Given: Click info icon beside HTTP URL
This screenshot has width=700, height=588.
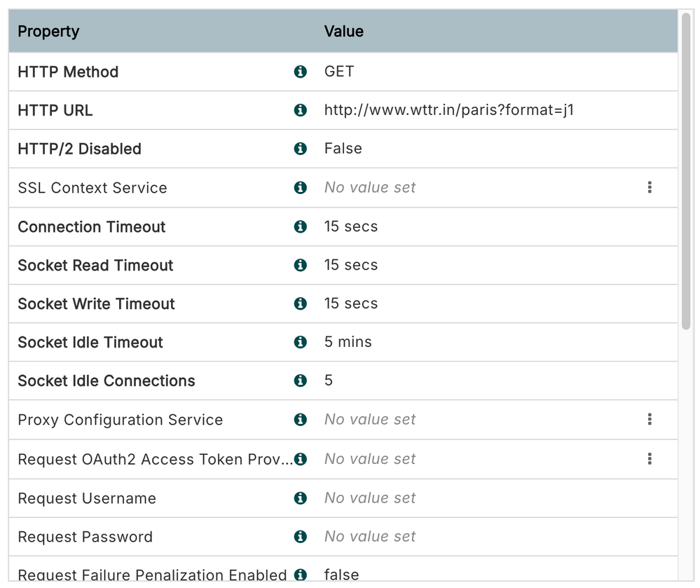Looking at the screenshot, I should [x=301, y=110].
